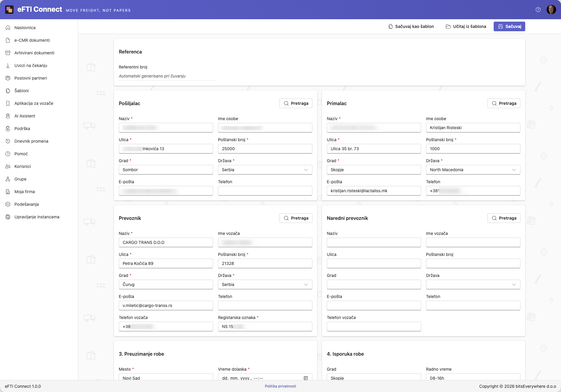Click the Prevoznik E-pošta field

166,305
